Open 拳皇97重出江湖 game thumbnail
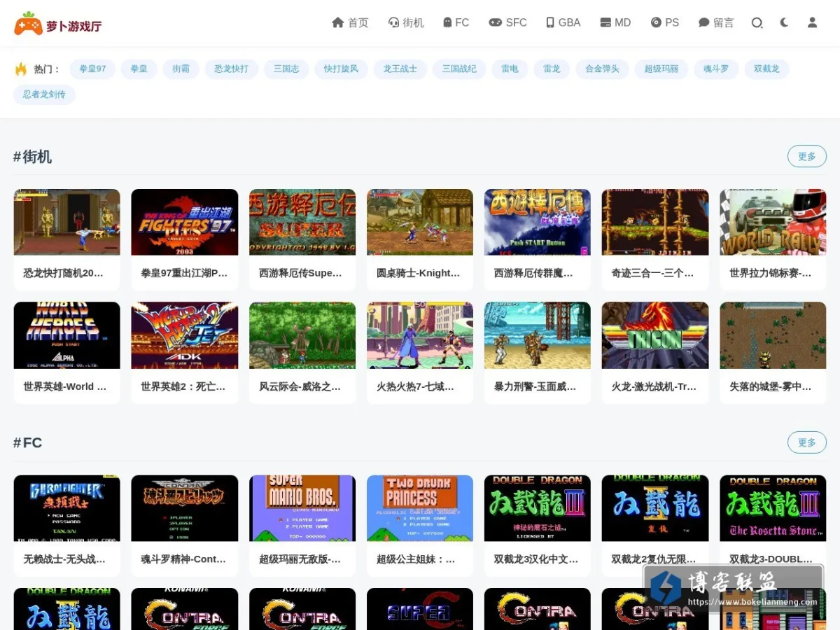Viewport: 840px width, 630px height. (x=185, y=222)
